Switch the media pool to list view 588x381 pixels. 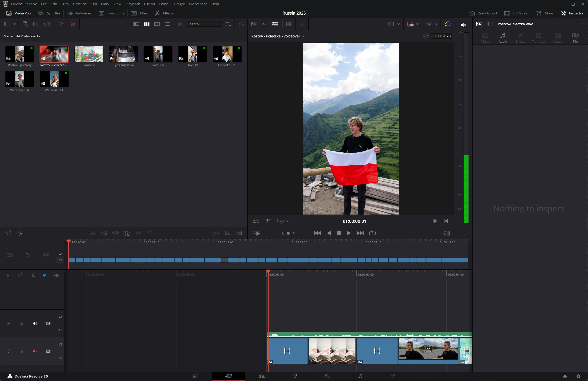tap(167, 24)
